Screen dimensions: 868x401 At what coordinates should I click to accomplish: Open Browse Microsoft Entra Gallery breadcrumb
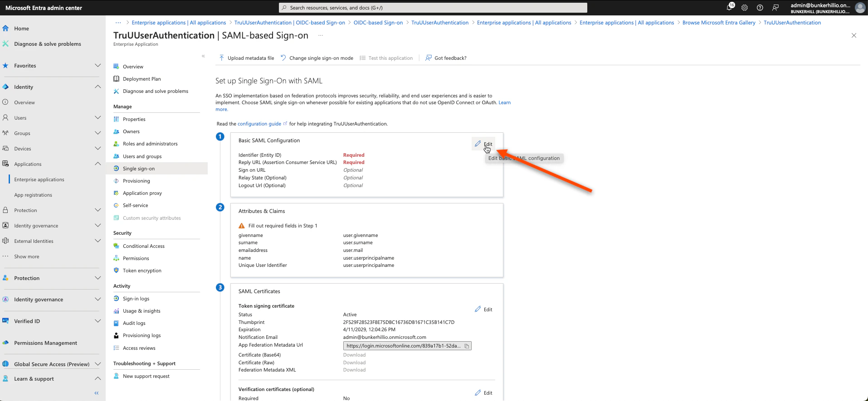(719, 23)
